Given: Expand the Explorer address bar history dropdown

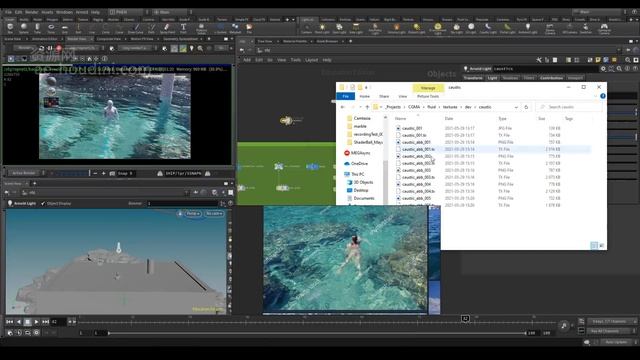Looking at the screenshot, I should tap(516, 107).
